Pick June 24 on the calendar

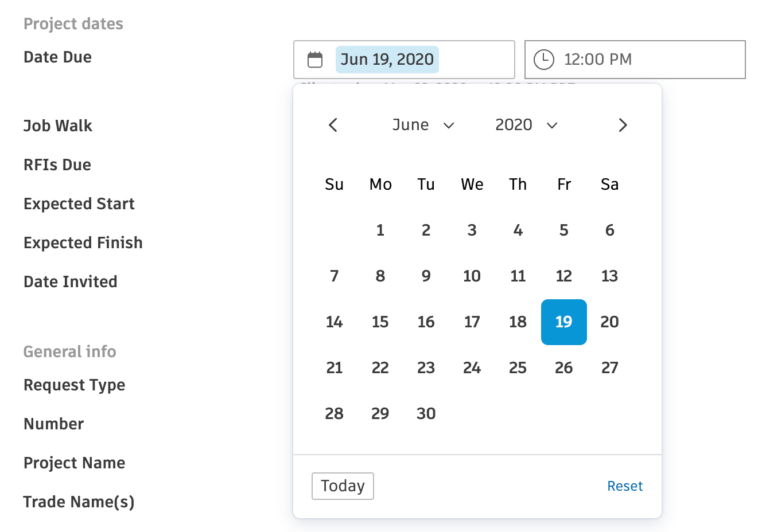tap(472, 368)
